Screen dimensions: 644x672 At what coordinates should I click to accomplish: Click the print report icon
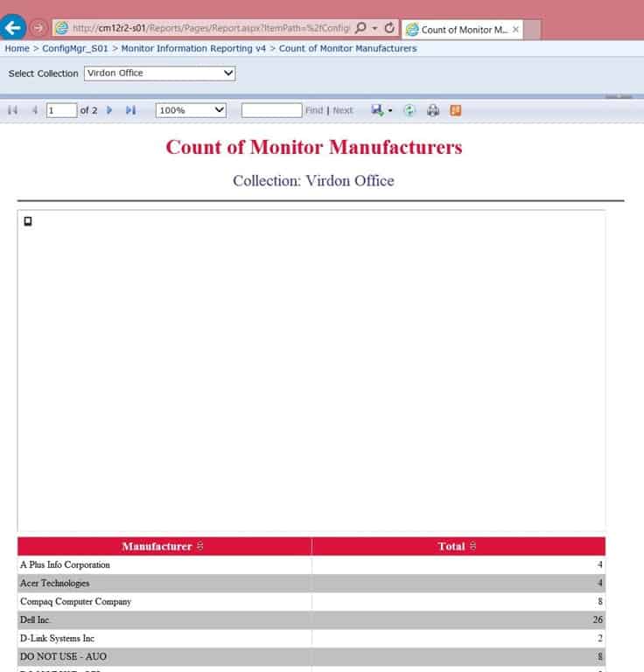pyautogui.click(x=433, y=110)
